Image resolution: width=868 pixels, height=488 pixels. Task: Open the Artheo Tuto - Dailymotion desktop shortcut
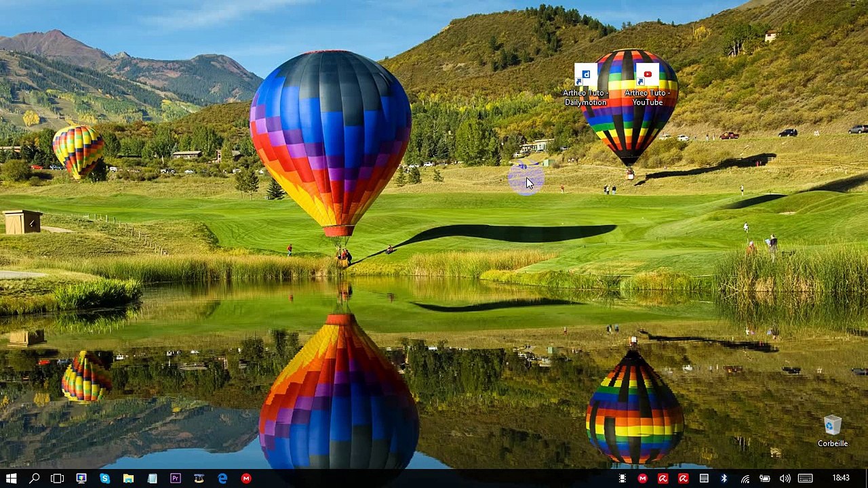(x=586, y=85)
